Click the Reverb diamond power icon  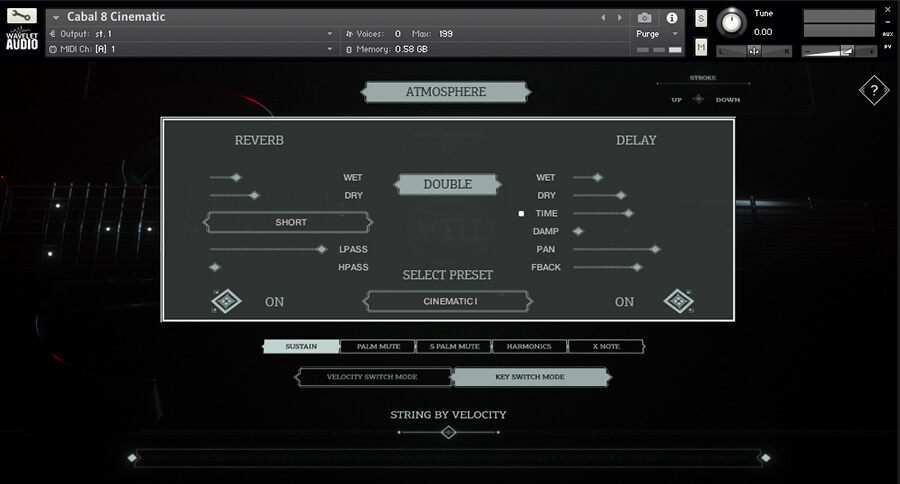tap(226, 301)
